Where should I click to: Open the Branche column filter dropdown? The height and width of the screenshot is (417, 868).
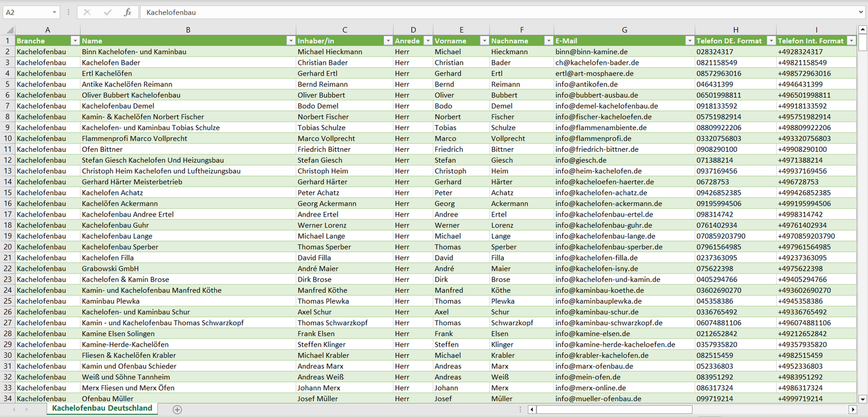click(x=74, y=41)
